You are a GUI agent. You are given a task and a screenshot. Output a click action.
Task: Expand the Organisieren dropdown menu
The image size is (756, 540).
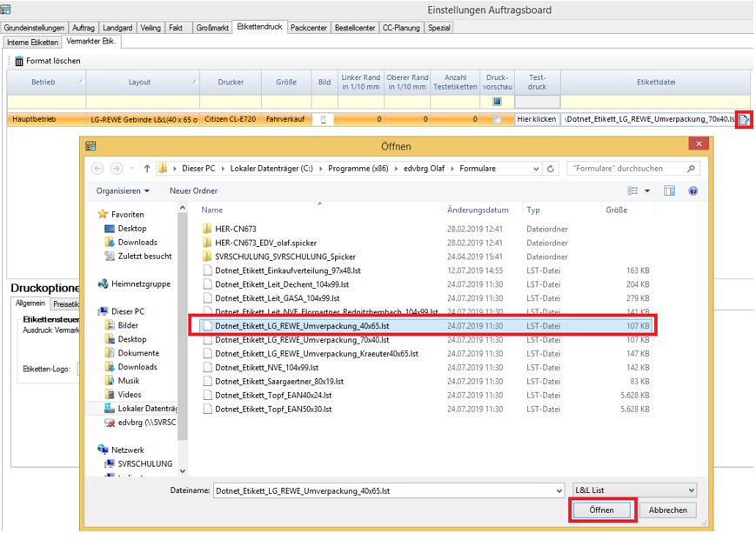tap(123, 190)
